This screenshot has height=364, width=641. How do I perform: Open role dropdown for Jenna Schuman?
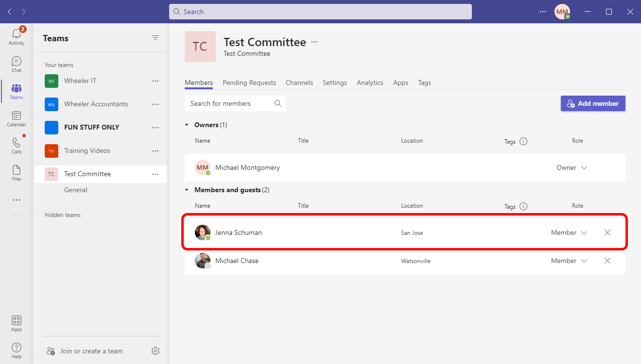(x=569, y=232)
